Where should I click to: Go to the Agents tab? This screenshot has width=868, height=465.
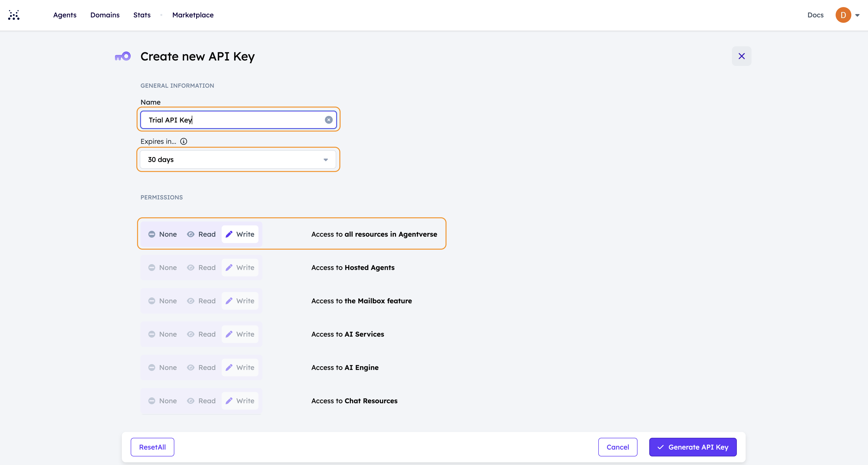click(65, 15)
